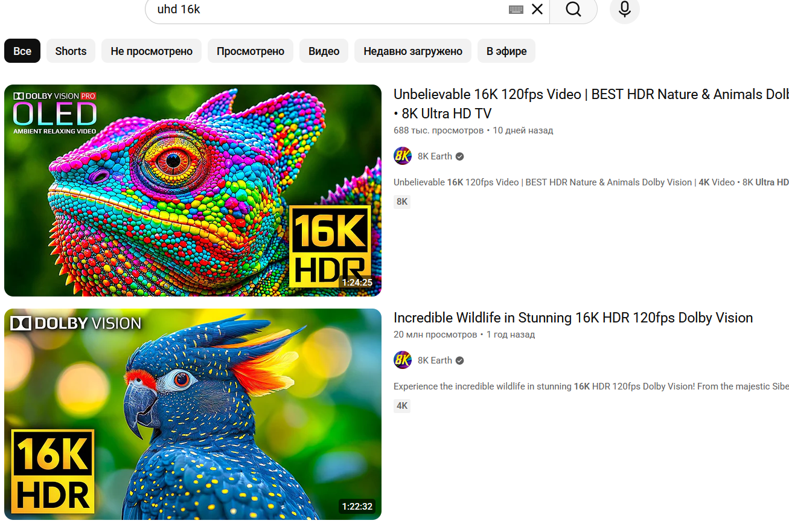The image size is (789, 532).
Task: Click "20 млн просмотров" view count
Action: pos(435,335)
